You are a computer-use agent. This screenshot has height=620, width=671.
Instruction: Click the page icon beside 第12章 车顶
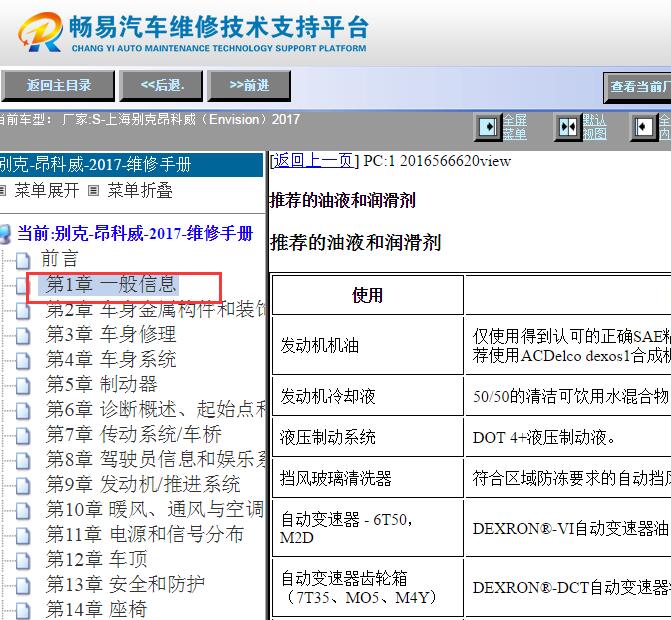[x=23, y=561]
